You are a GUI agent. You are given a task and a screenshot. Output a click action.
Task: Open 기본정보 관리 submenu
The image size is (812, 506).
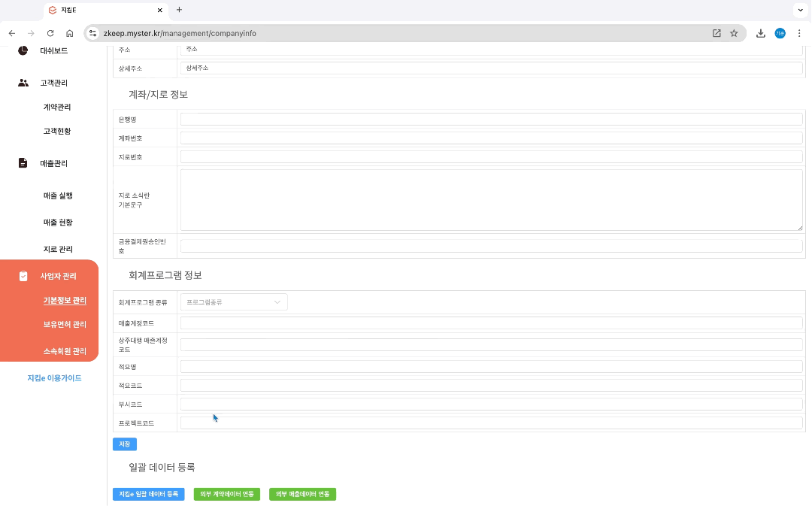65,301
